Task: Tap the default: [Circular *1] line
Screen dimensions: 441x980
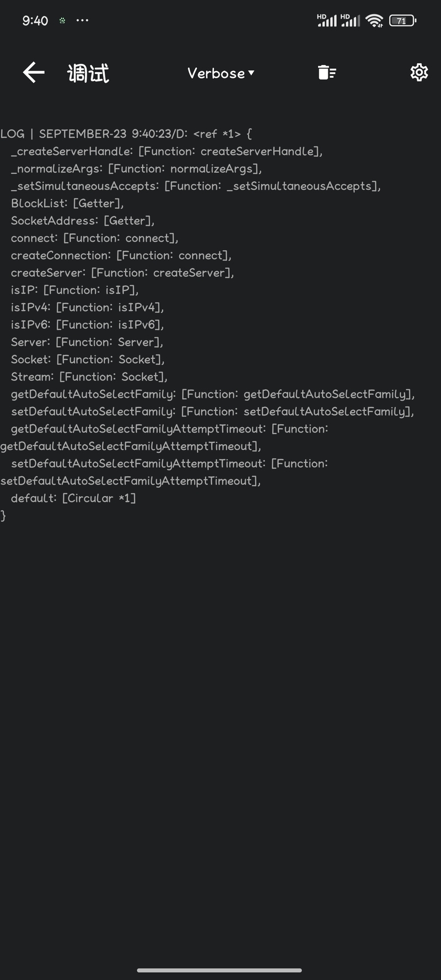Action: (x=73, y=498)
